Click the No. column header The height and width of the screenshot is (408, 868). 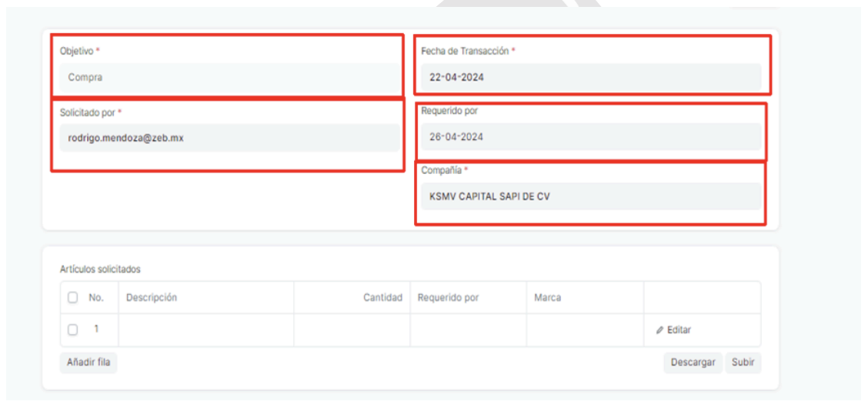tap(96, 298)
